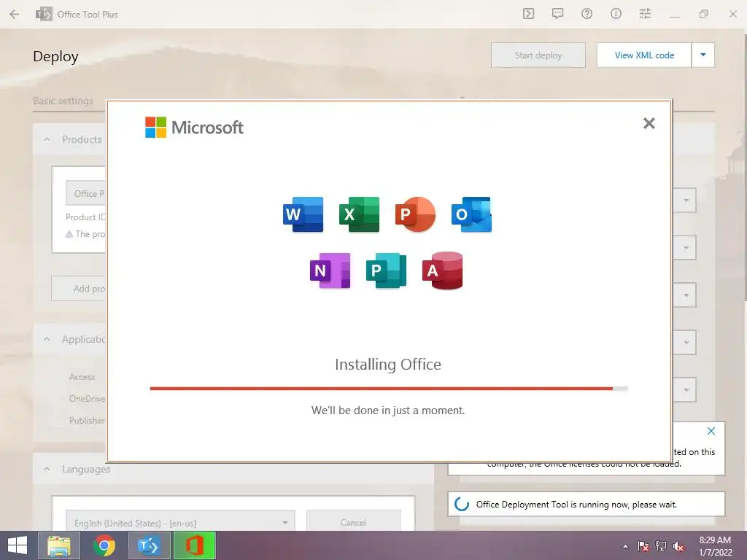747x560 pixels.
Task: Click the taskbar clock showing 8:29 AM
Action: [715, 546]
